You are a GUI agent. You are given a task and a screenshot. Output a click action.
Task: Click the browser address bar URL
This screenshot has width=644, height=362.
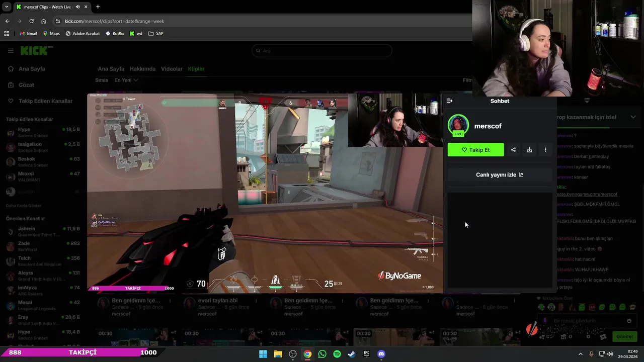coord(114,21)
